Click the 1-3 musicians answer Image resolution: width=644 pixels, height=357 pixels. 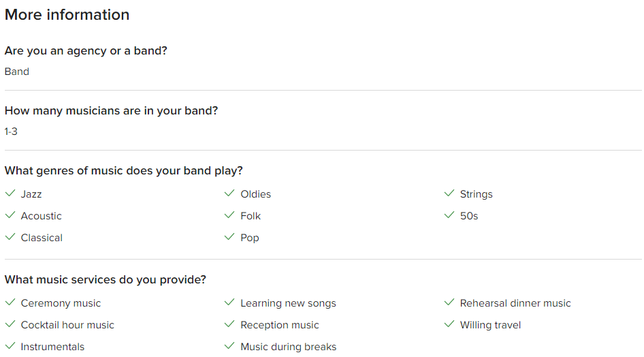[x=11, y=131]
